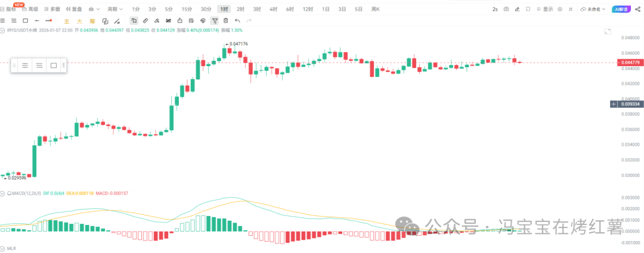This screenshot has width=644, height=253.
Task: Collapse the MACD indicator panel
Action: 2,193
